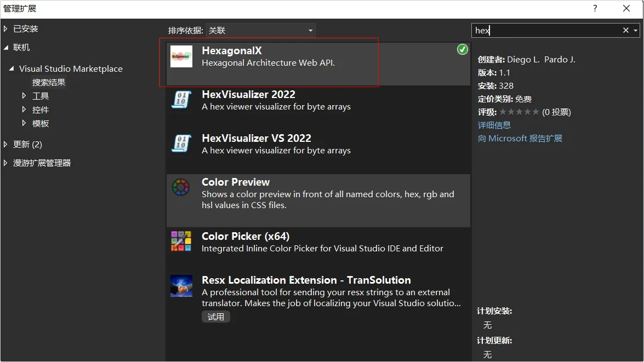Collapse the Visual Studio Marketplace node
The width and height of the screenshot is (644, 362).
pos(12,68)
